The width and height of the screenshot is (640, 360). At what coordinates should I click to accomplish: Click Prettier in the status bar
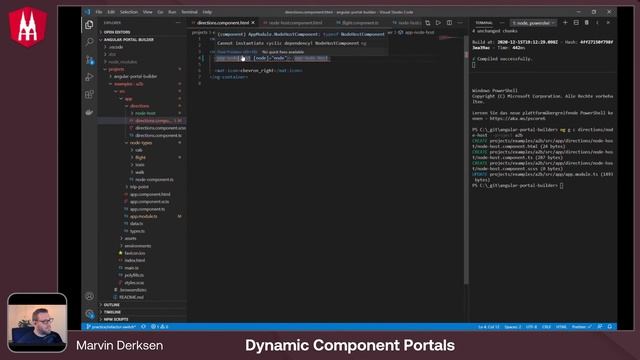(x=582, y=327)
